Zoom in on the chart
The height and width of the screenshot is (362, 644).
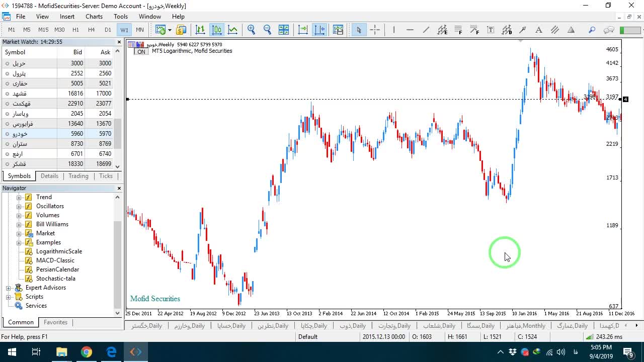tap(252, 30)
